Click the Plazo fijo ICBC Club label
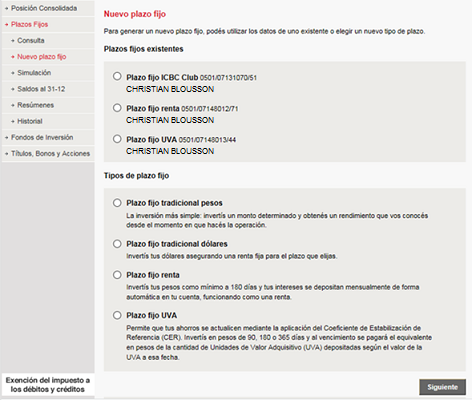 162,77
